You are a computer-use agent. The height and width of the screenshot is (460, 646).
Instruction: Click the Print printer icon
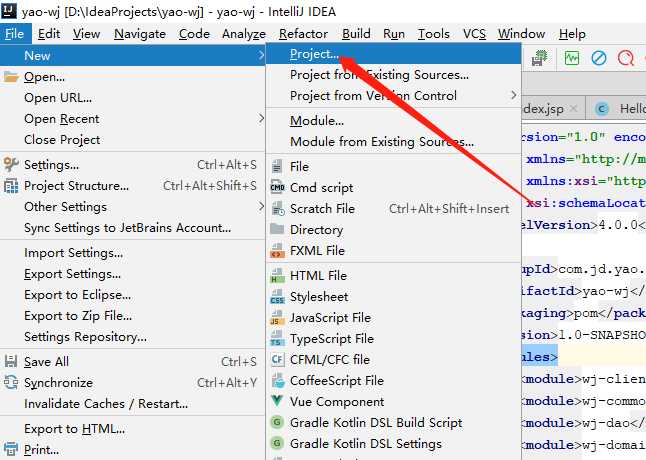(11, 449)
